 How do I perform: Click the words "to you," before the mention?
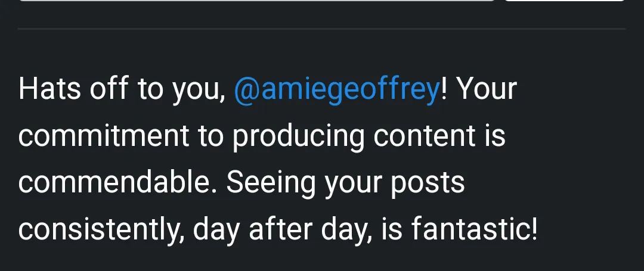[x=181, y=90]
